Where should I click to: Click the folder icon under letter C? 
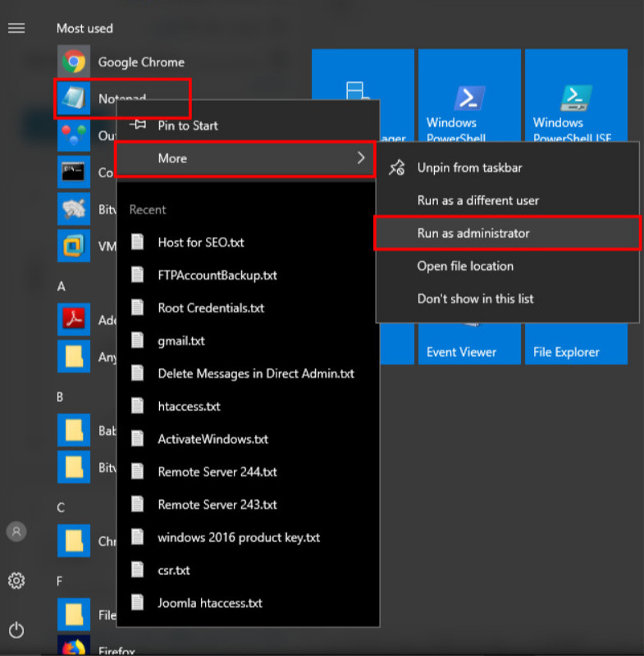74,540
